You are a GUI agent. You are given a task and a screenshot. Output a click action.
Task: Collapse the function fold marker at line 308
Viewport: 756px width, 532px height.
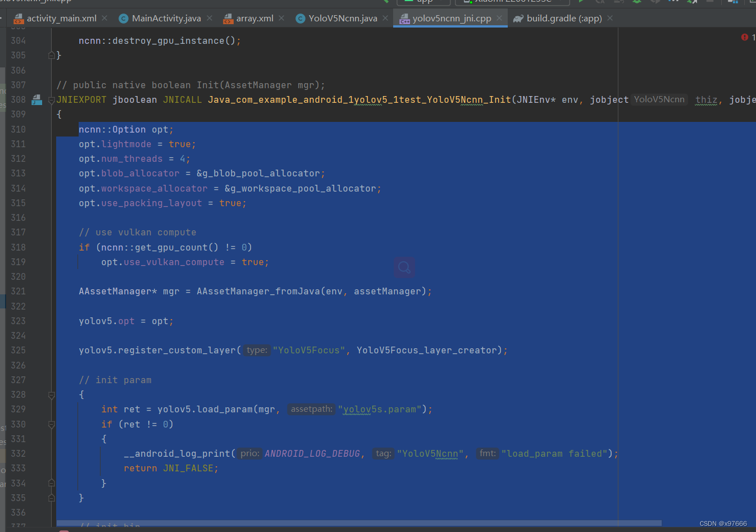[51, 100]
